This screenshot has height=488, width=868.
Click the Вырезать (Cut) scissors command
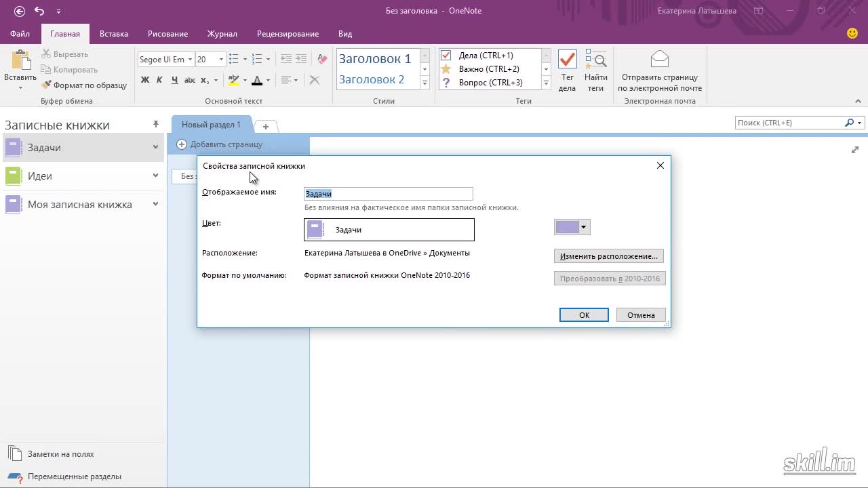coord(64,54)
